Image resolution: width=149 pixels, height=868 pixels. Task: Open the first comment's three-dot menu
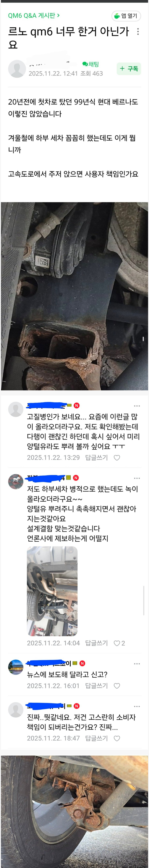click(137, 406)
